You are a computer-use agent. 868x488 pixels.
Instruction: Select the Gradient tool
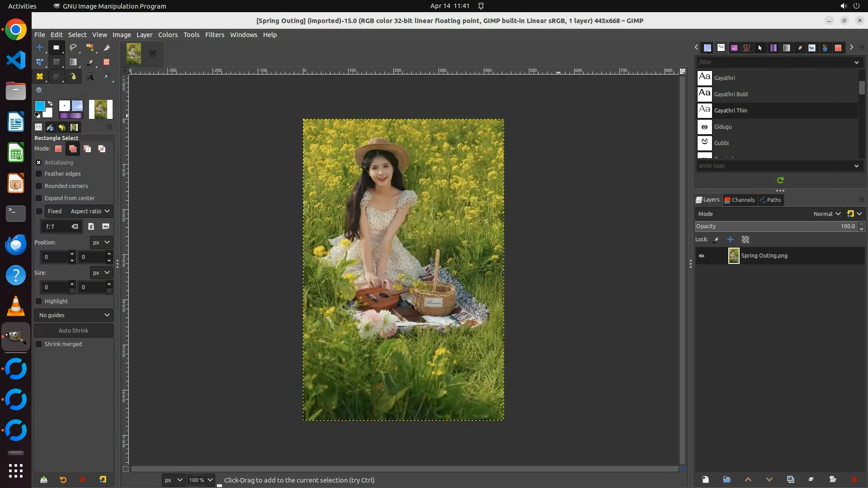point(73,62)
